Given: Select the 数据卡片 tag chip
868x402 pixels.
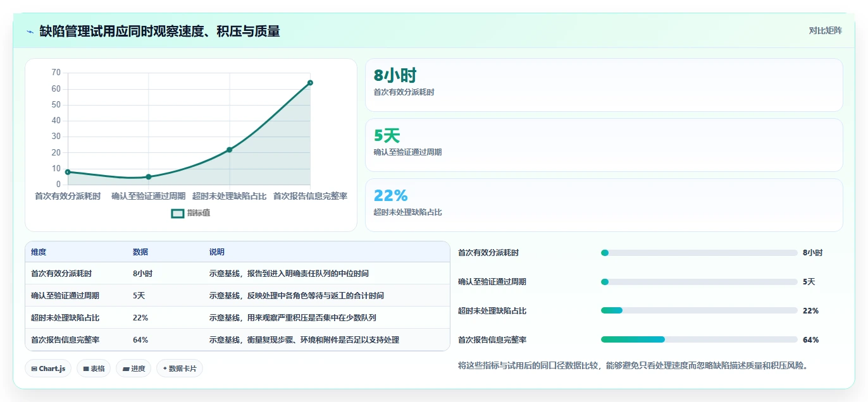Looking at the screenshot, I should 180,368.
